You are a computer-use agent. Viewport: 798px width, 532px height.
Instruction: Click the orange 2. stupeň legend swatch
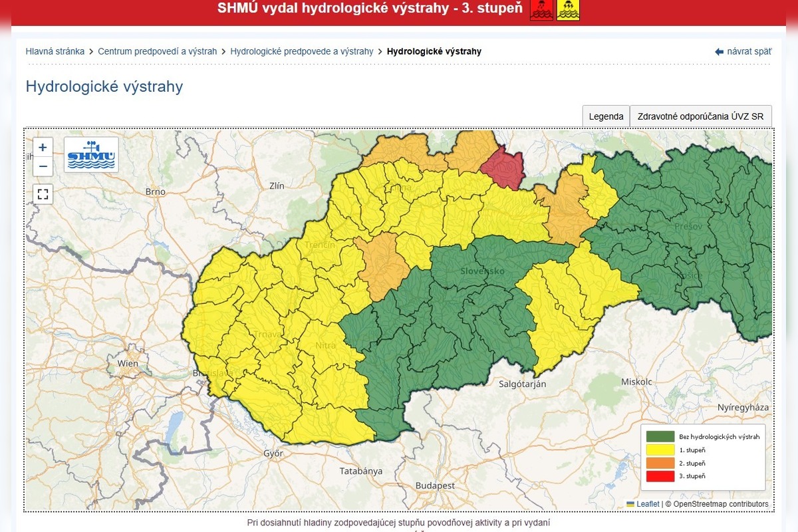point(660,464)
